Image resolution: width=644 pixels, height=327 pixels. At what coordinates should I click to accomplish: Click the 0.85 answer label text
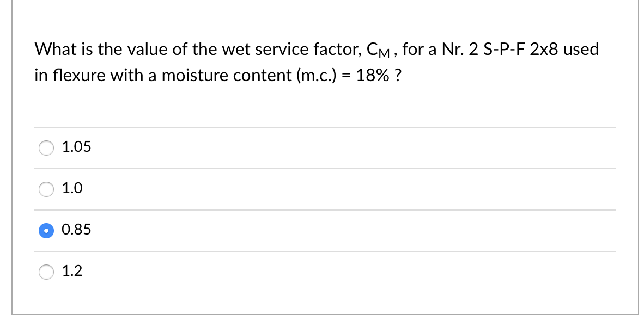pyautogui.click(x=76, y=229)
